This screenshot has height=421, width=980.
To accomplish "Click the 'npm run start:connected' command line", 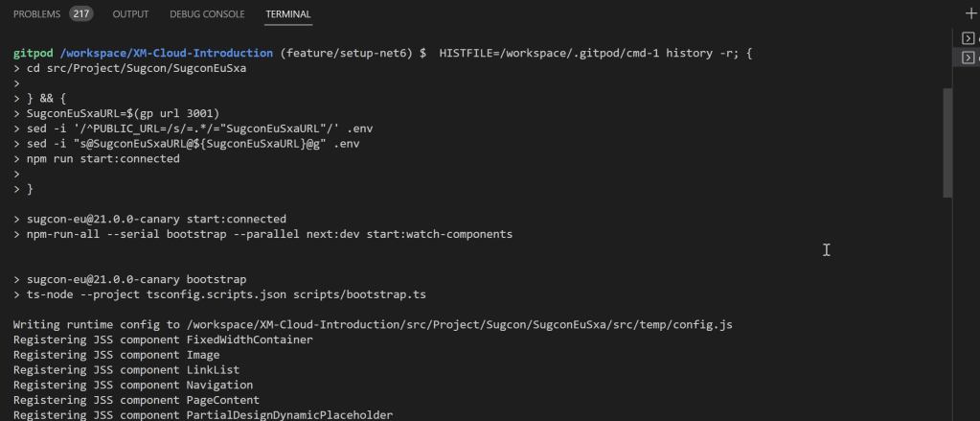I will tap(103, 158).
